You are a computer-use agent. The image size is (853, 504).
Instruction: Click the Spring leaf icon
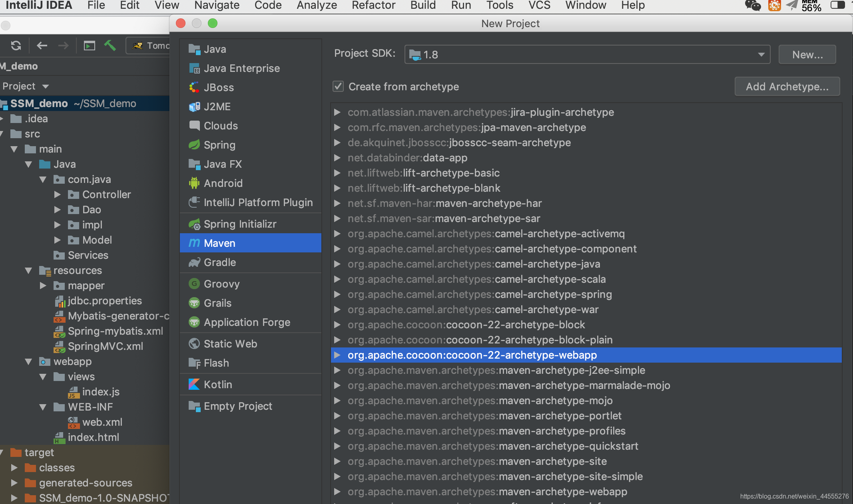194,145
